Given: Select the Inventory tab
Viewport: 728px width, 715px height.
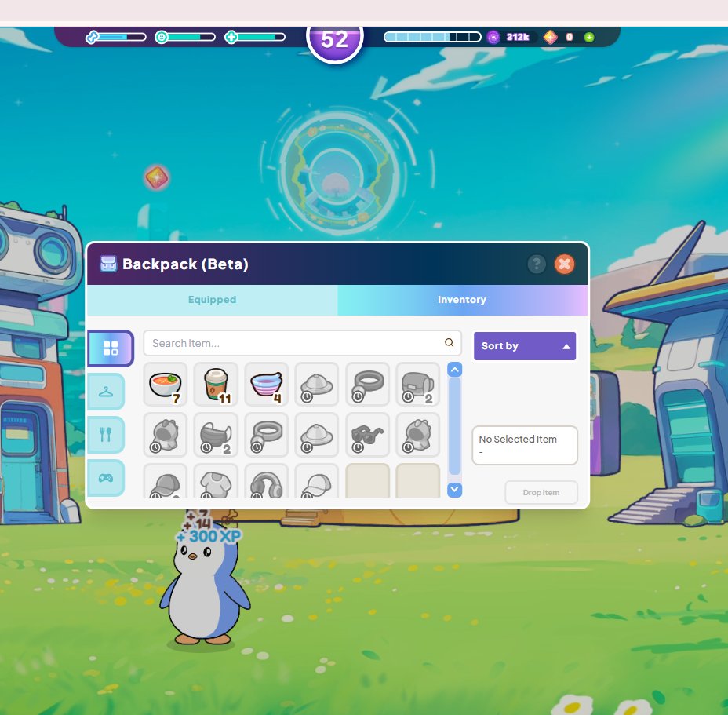Looking at the screenshot, I should tap(462, 300).
